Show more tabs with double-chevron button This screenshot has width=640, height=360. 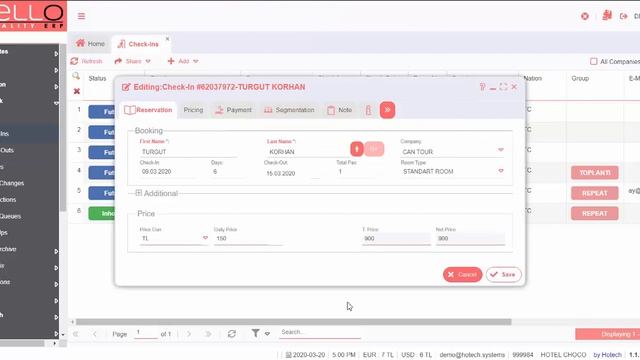click(x=387, y=110)
